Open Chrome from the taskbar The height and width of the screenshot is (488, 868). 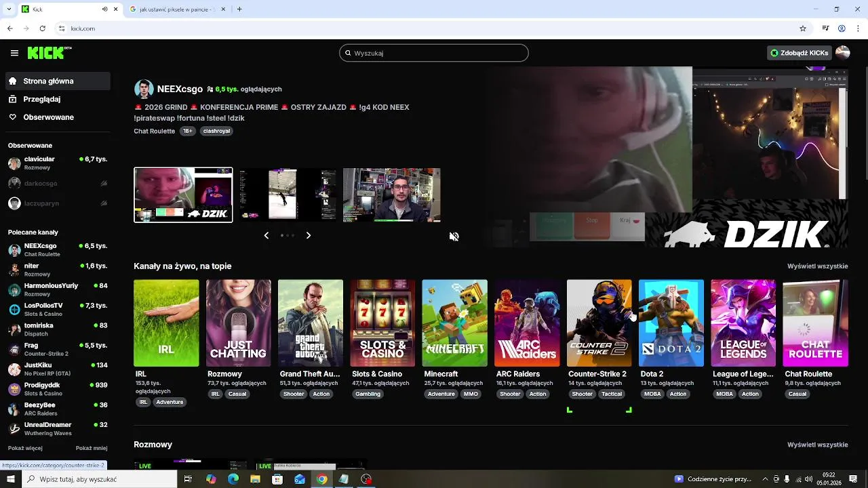click(321, 479)
